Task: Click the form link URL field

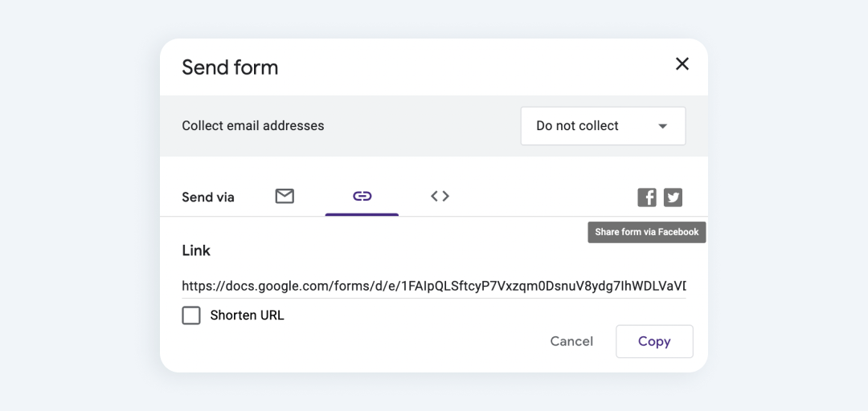Action: click(434, 286)
